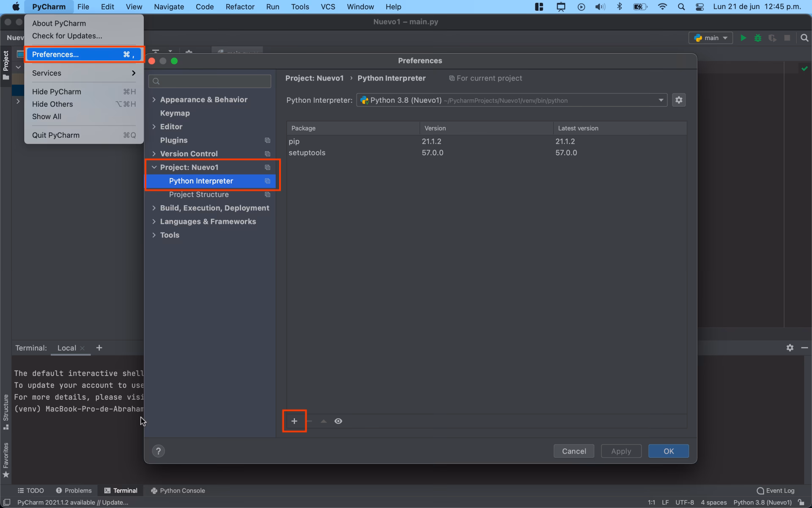812x508 pixels.
Task: Open macOS Spotlight search icon
Action: click(681, 7)
